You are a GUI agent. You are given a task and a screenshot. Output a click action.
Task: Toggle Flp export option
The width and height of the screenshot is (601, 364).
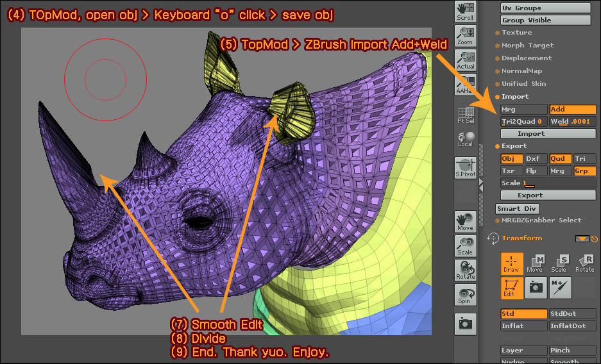click(536, 170)
